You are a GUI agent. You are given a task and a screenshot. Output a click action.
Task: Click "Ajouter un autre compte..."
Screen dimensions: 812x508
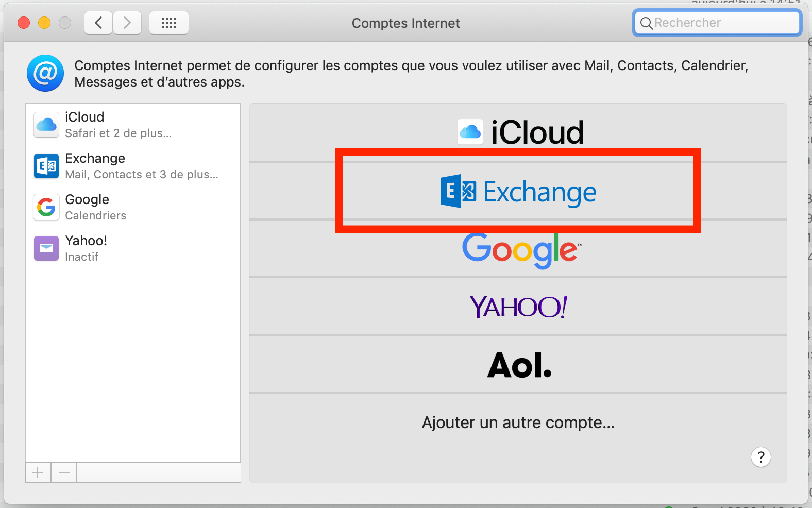tap(518, 422)
